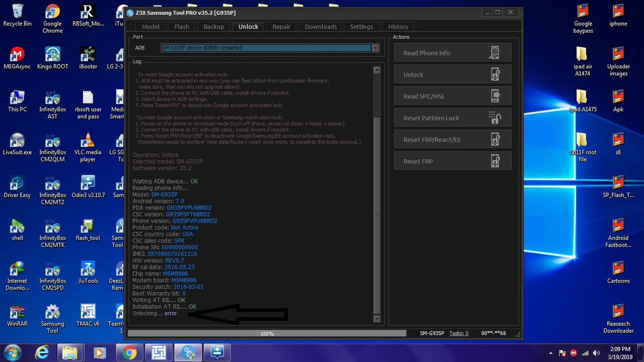Screen dimensions: 644x362
Task: Launch VLC media player shortcut
Action: (x=88, y=147)
